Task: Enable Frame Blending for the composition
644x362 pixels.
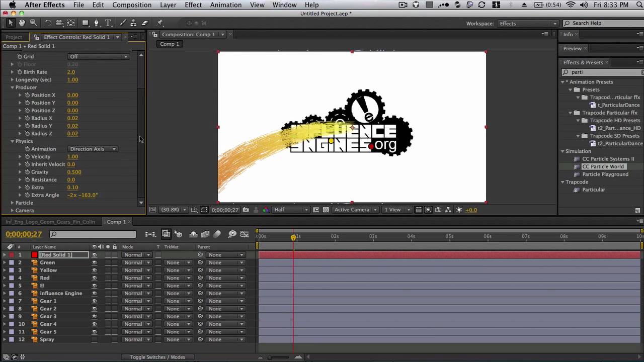Action: point(205,234)
